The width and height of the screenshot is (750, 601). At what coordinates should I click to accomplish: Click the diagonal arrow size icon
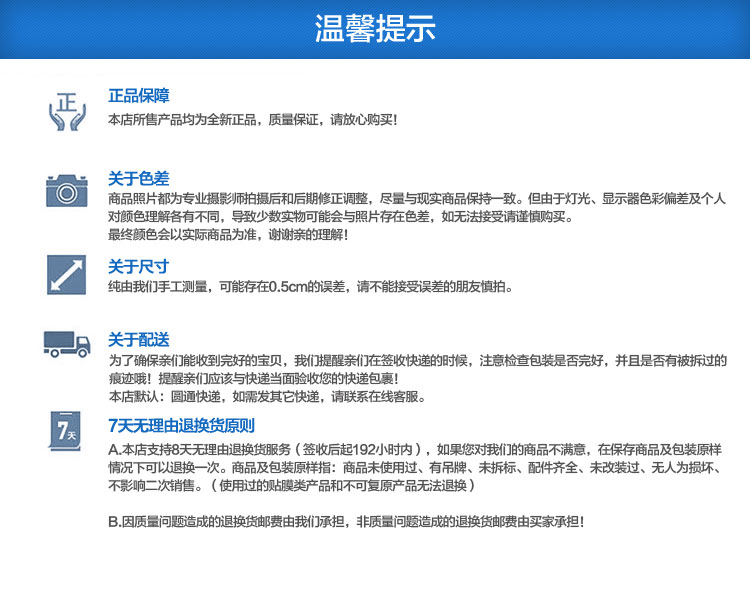coord(66,275)
